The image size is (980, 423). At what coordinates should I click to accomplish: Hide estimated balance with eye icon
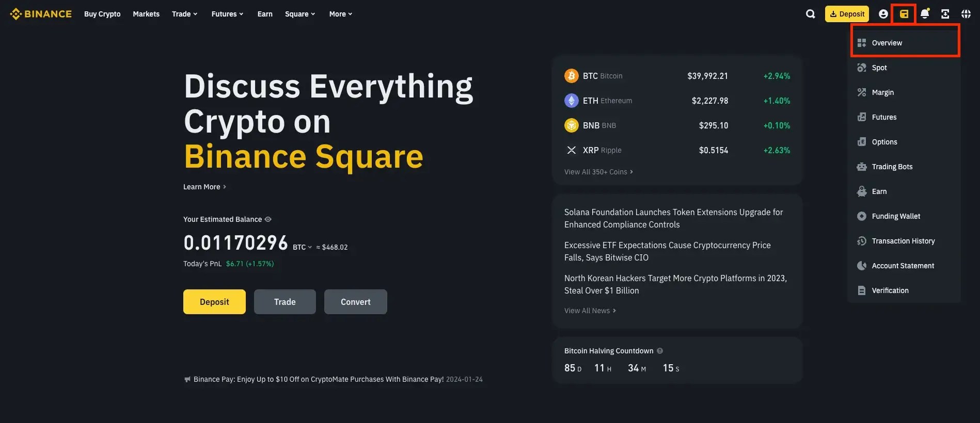[268, 219]
